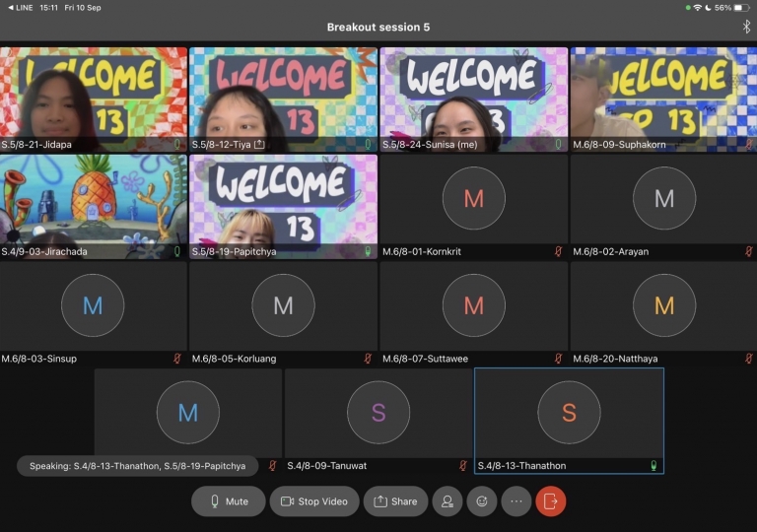Tap green mic icon on Jirachada's tile
The height and width of the screenshot is (532, 757).
[177, 251]
